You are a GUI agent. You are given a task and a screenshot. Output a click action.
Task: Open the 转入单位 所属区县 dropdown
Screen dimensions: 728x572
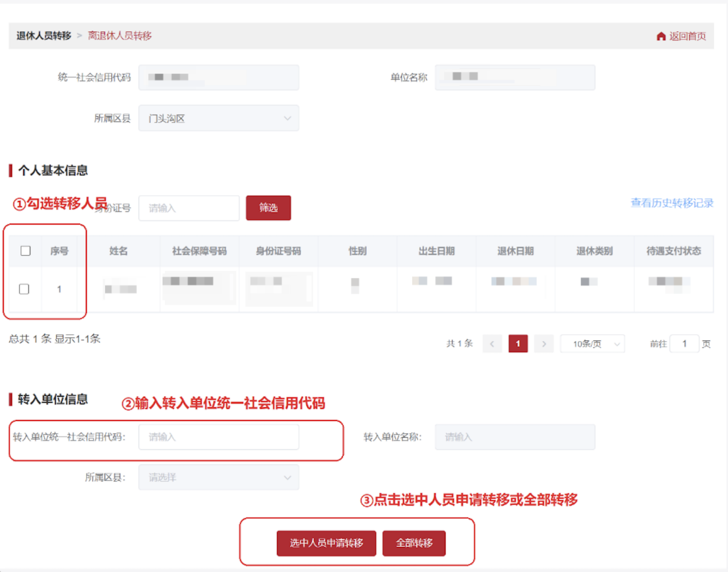(x=218, y=477)
